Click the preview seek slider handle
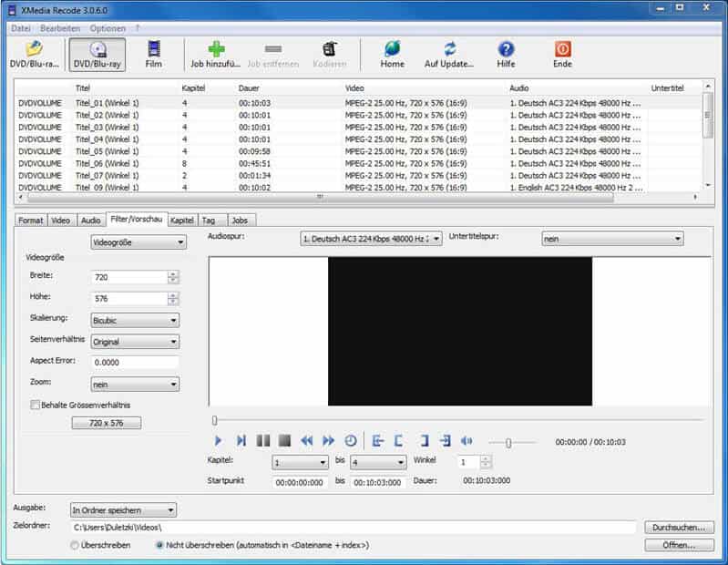 pyautogui.click(x=214, y=420)
